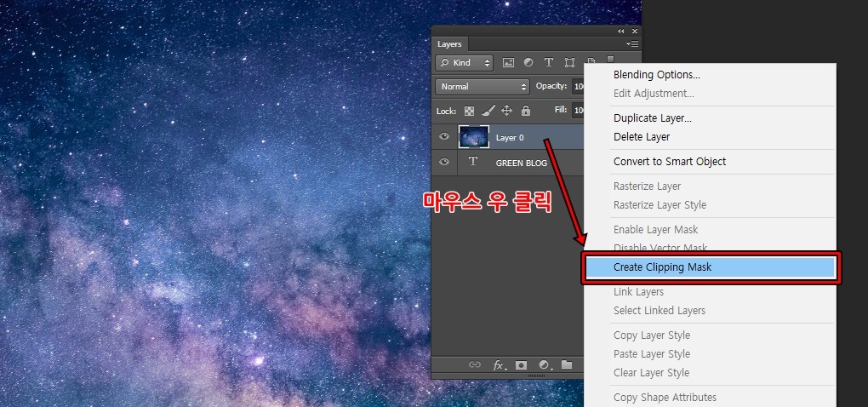This screenshot has width=868, height=407.
Task: Lock image pixels brush icon
Action: 488,111
